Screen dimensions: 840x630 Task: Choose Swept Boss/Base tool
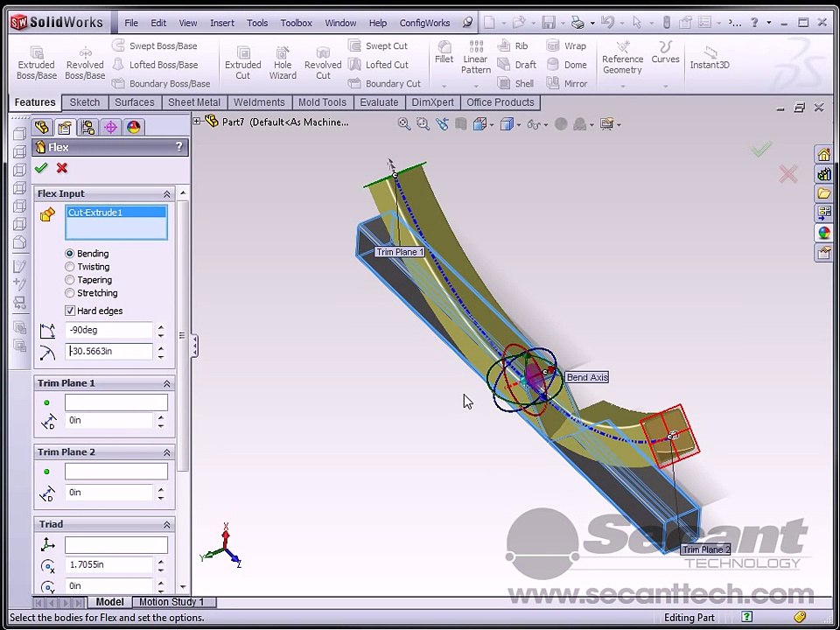[x=155, y=46]
